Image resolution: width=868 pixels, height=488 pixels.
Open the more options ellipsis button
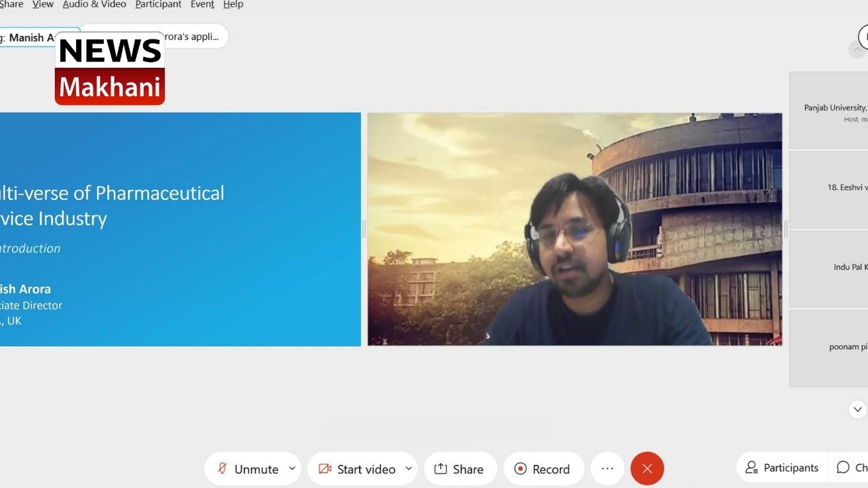607,468
